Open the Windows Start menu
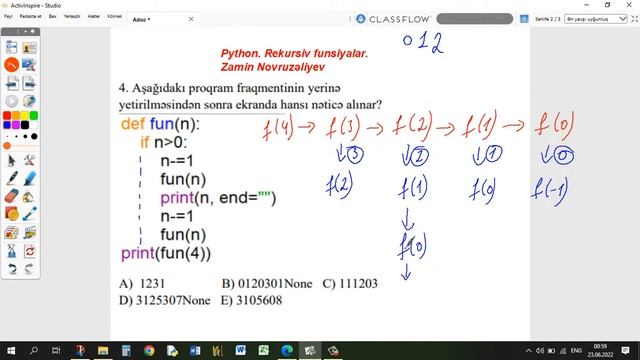 coord(11,351)
